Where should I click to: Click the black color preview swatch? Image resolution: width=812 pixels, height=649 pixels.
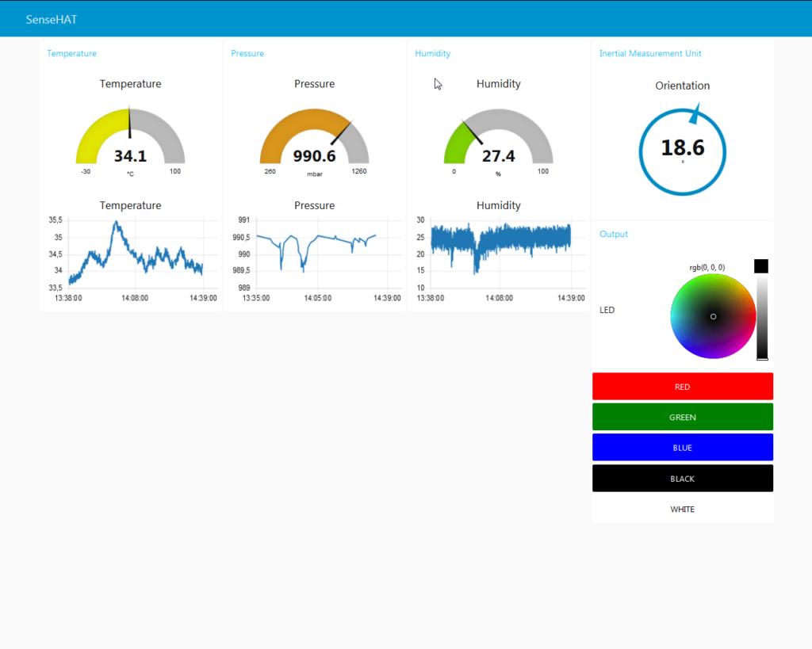pyautogui.click(x=761, y=266)
